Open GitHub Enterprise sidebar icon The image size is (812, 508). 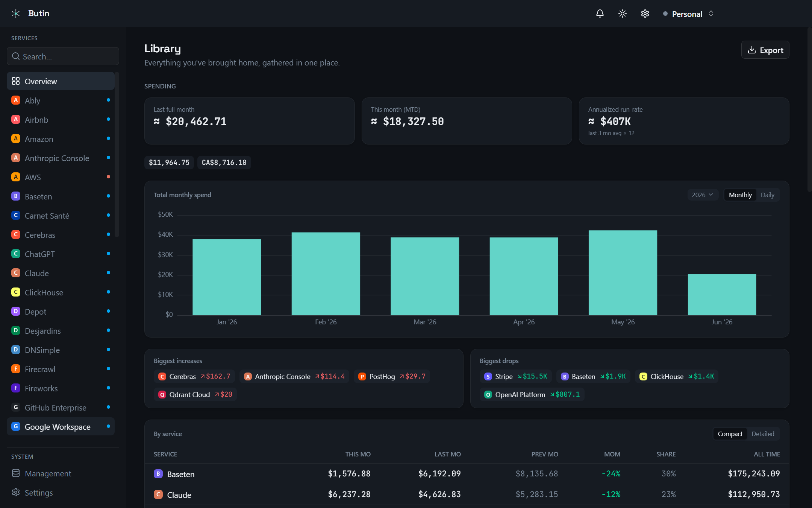click(x=16, y=407)
